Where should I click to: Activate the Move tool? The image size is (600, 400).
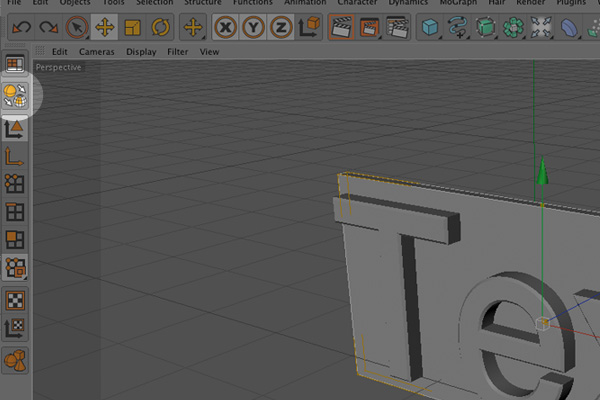[x=104, y=27]
